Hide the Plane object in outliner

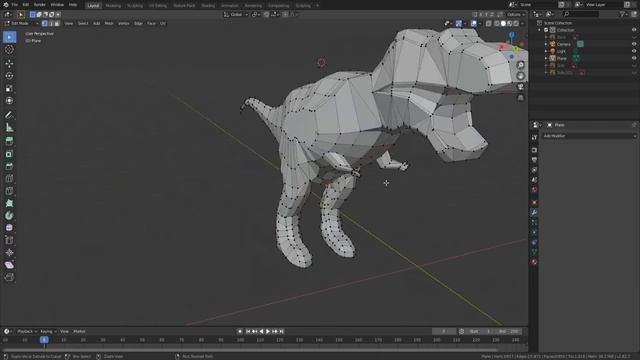tap(634, 58)
